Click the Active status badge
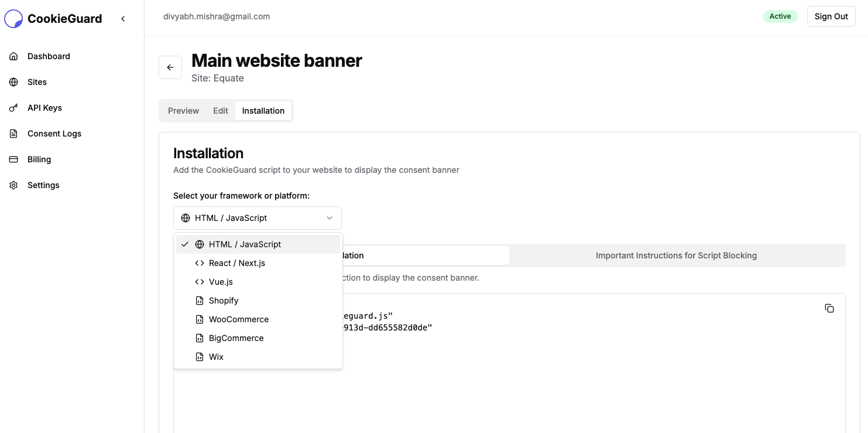The image size is (868, 433). [780, 16]
